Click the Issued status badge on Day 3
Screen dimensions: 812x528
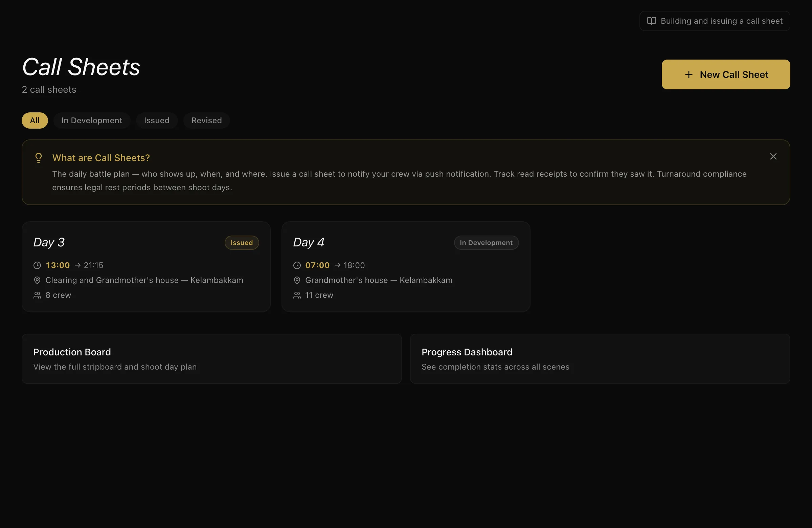[x=242, y=243]
